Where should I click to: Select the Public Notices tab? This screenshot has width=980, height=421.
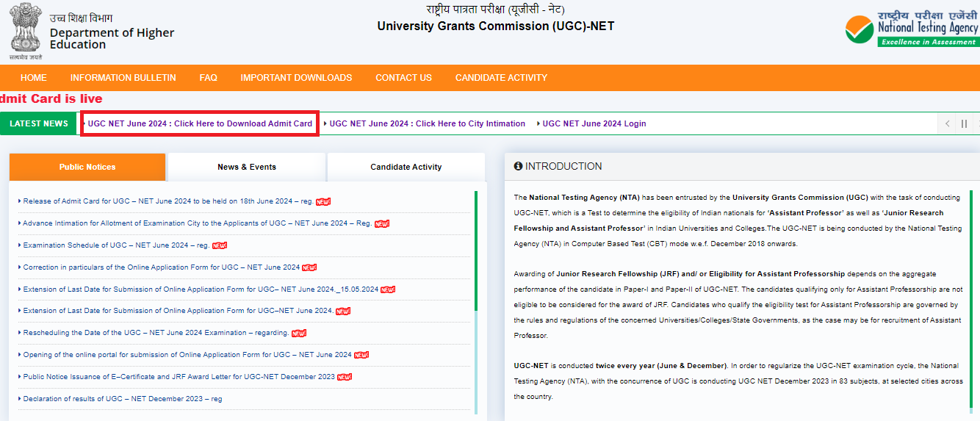(x=87, y=167)
